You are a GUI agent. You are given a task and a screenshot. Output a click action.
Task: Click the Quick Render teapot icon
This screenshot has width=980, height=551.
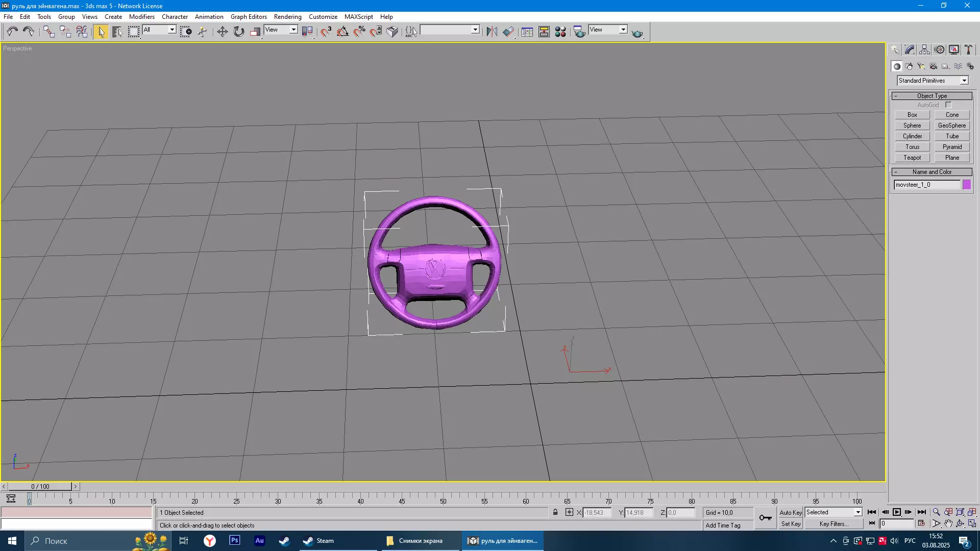click(x=637, y=33)
